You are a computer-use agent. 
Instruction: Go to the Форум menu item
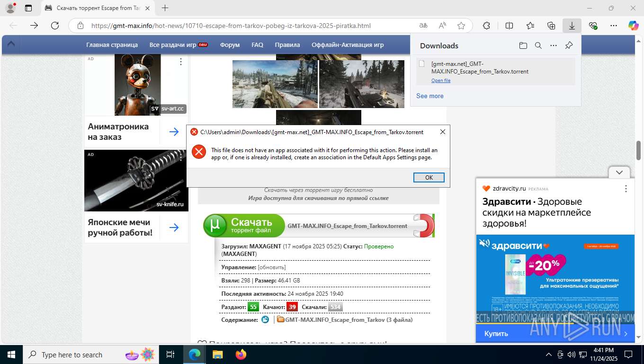[x=230, y=45]
